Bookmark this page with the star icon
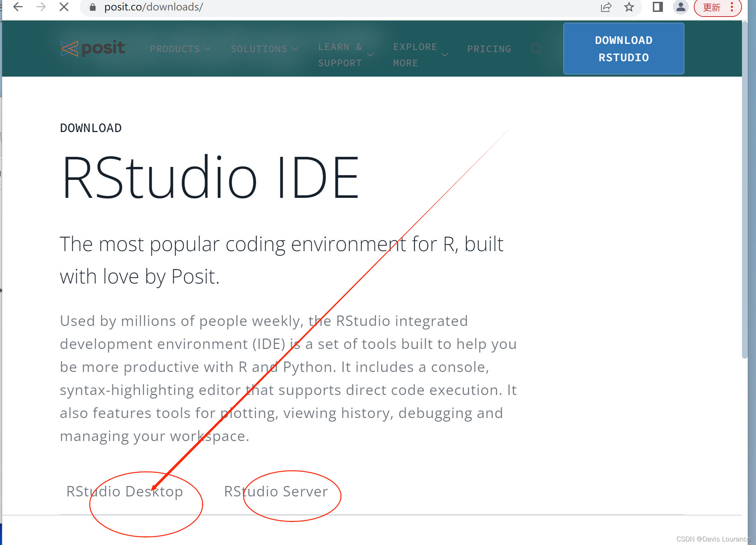This screenshot has width=756, height=545. (x=629, y=7)
